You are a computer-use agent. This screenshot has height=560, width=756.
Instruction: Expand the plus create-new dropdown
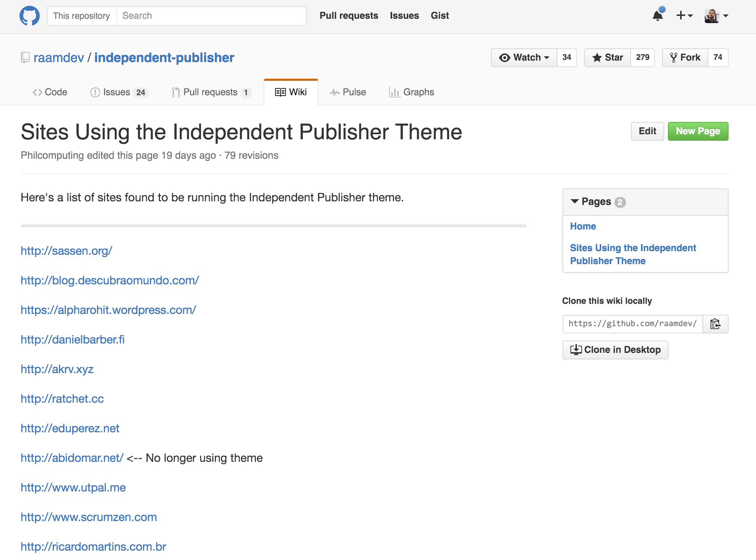tap(684, 16)
